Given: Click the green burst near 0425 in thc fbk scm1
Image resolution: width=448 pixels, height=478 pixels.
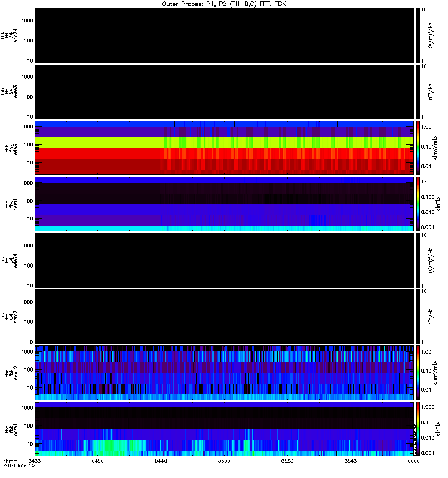Looking at the screenshot, I should (x=110, y=445).
